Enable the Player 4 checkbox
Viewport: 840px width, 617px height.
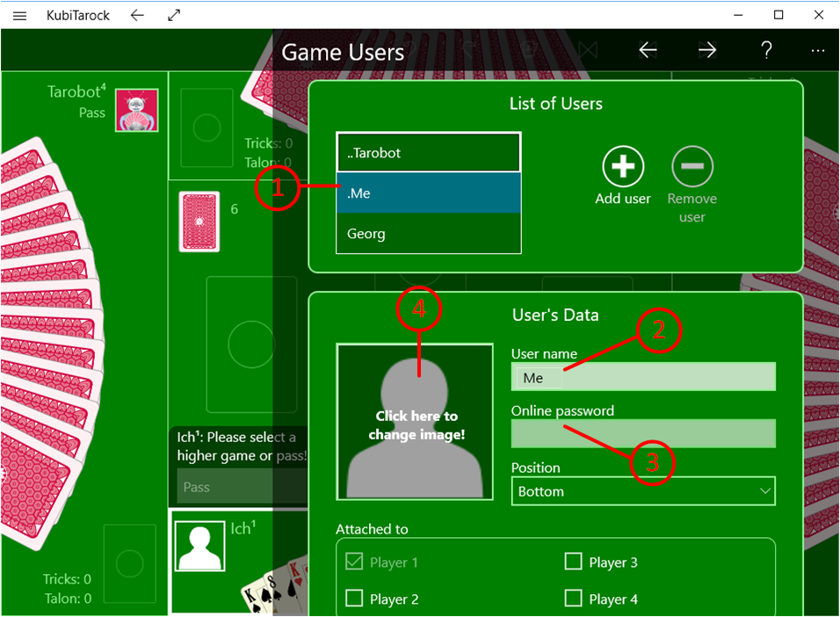coord(573,599)
